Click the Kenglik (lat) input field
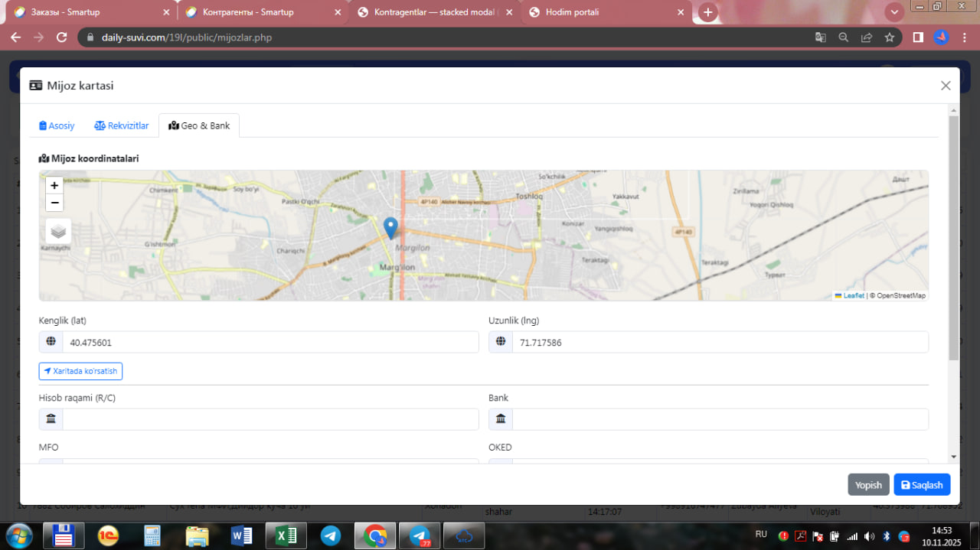Screen dimensions: 980x550 click(269, 343)
